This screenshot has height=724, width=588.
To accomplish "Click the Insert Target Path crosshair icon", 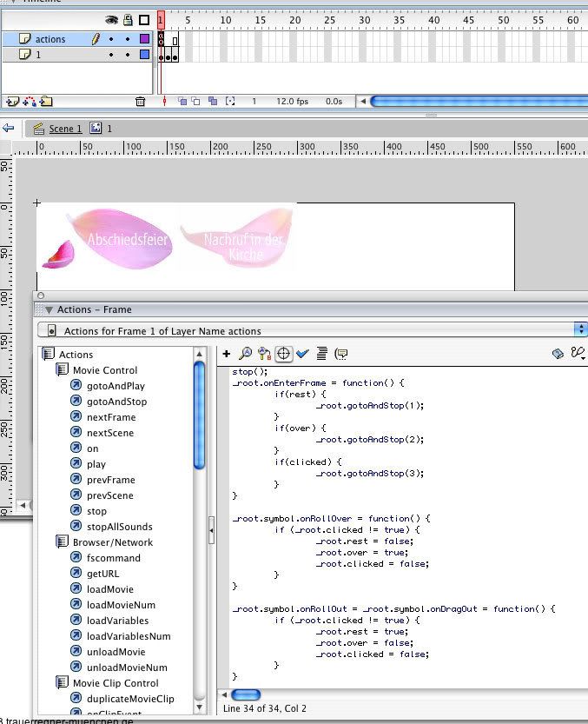I will [x=283, y=354].
